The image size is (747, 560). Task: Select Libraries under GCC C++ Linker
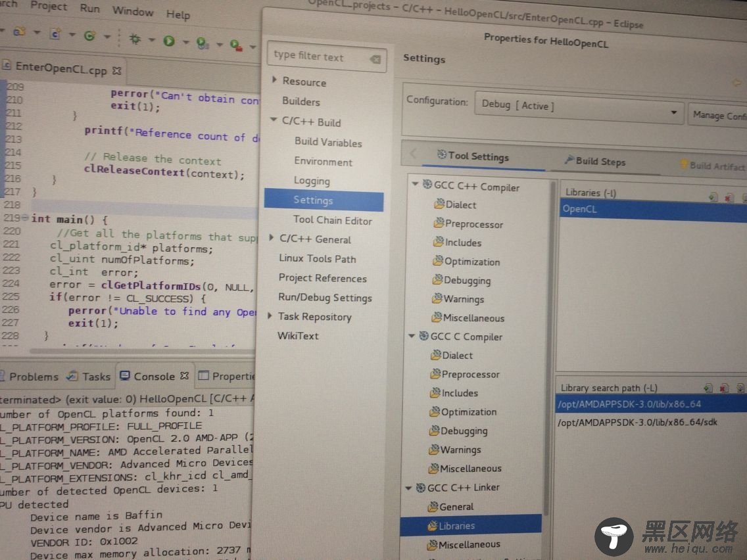(471, 525)
